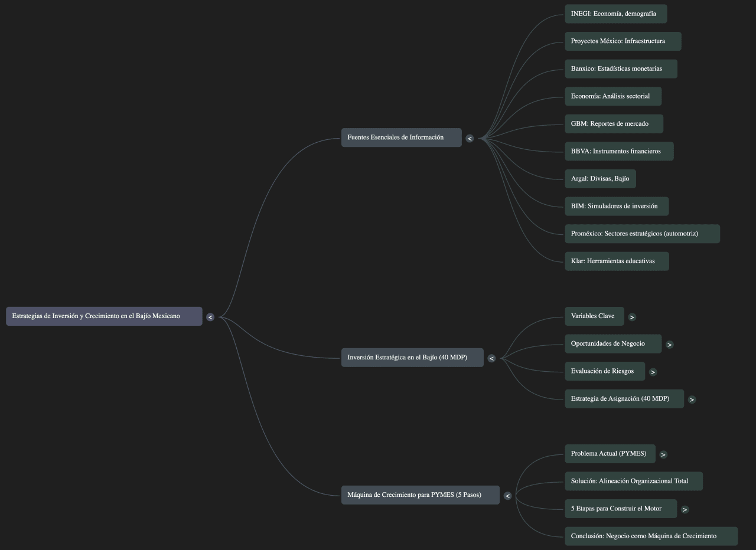Viewport: 756px width, 550px height.
Task: Select the Fuentes Esenciales de Información node
Action: [402, 137]
